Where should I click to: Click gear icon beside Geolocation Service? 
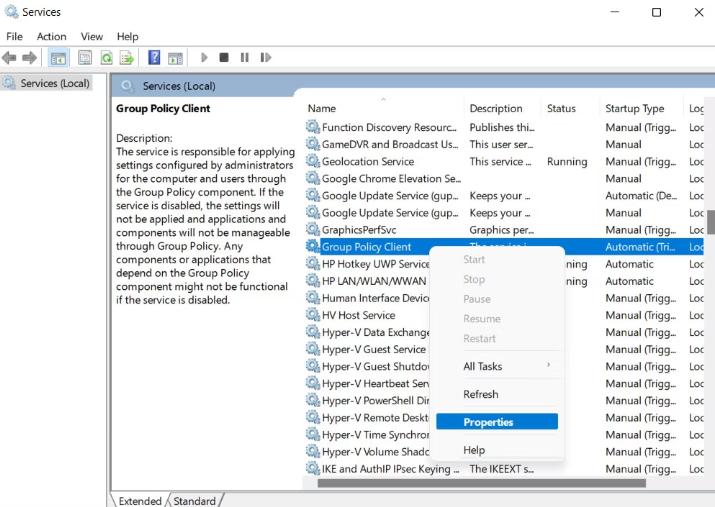tap(312, 161)
